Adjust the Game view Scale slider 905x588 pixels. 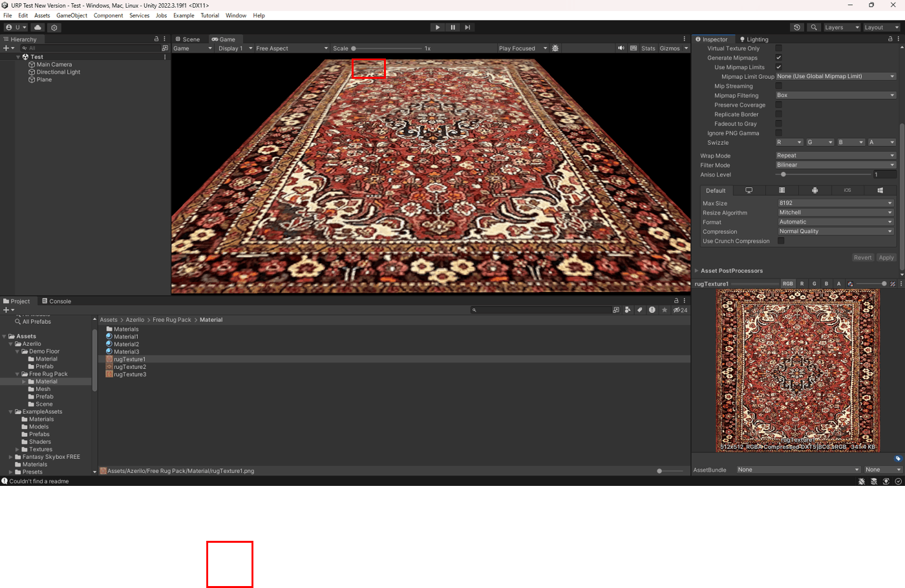tap(386, 48)
